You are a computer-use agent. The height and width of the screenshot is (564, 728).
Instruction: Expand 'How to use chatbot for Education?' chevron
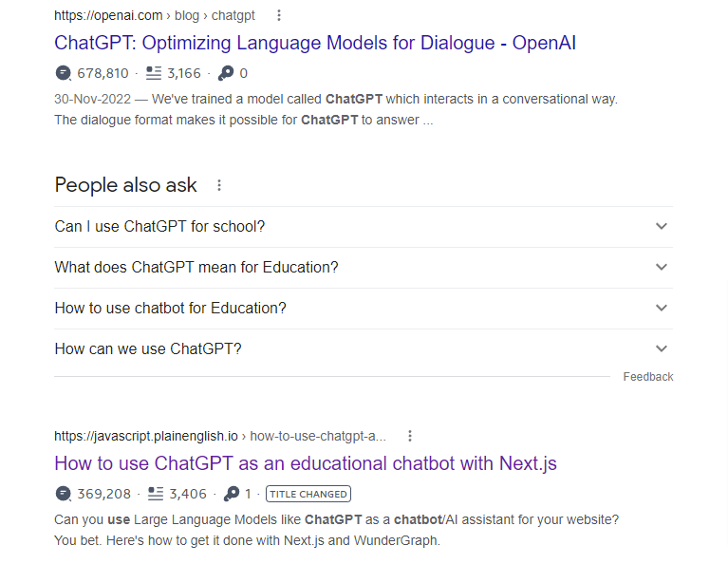[662, 308]
